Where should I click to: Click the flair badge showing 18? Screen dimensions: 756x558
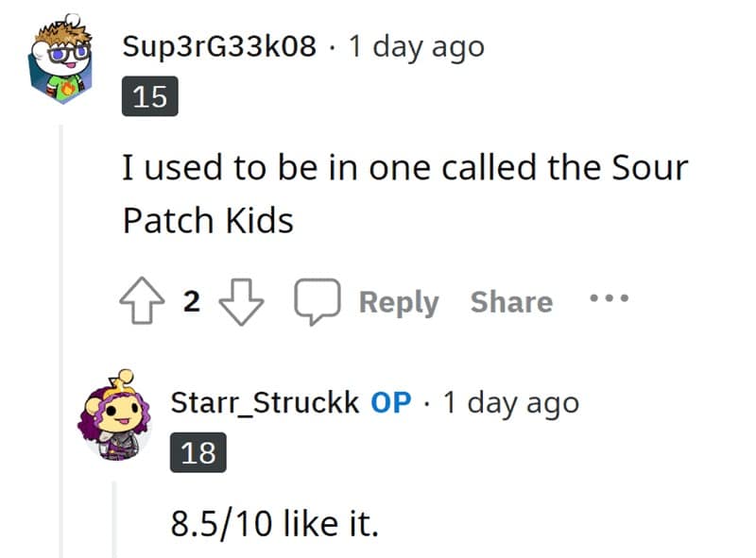(198, 453)
